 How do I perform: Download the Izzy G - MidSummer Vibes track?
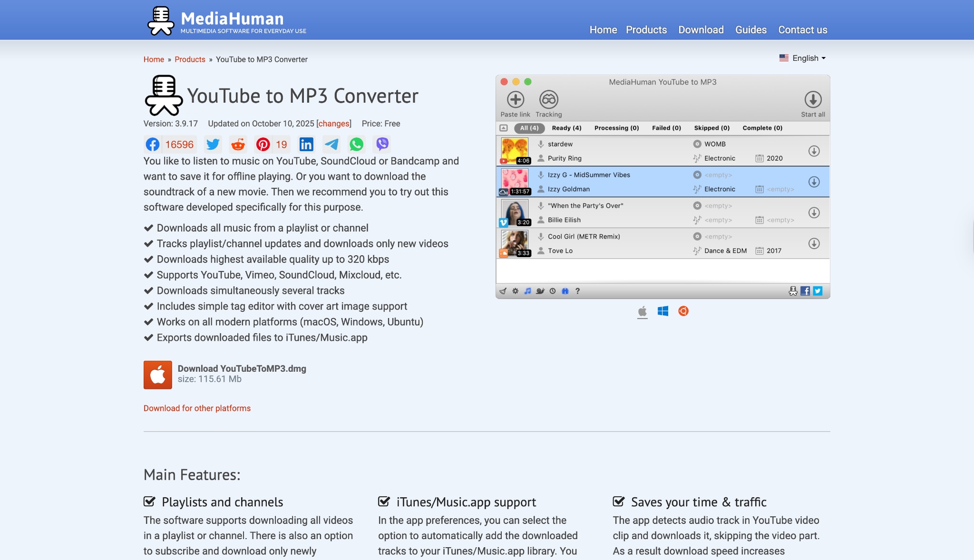click(x=814, y=182)
